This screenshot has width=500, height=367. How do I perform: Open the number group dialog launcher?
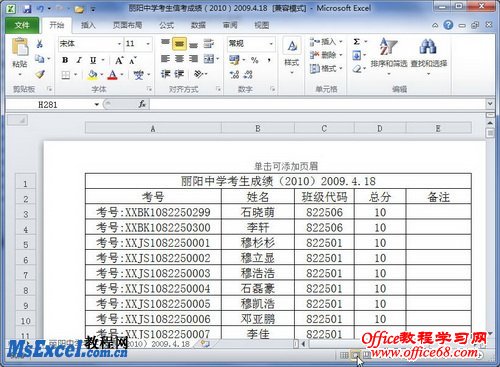coord(272,89)
